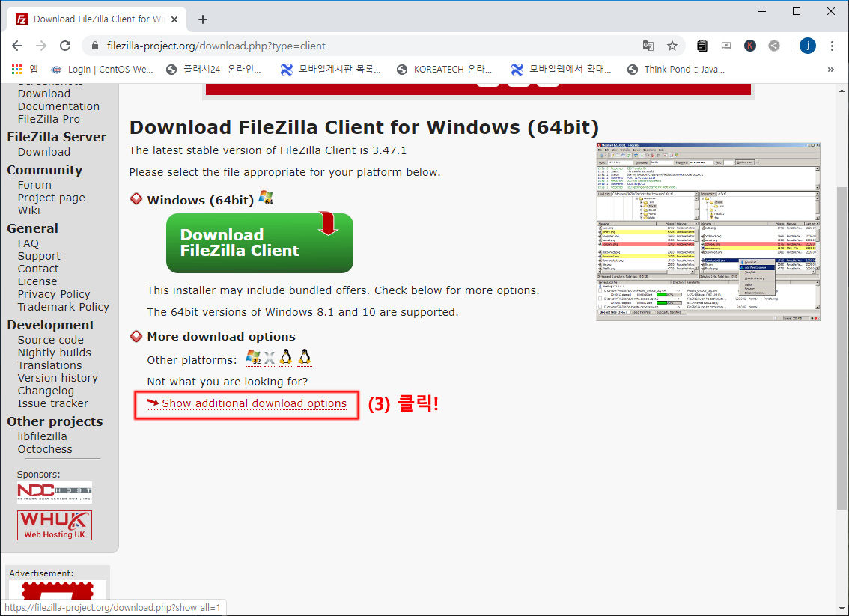849x616 pixels.
Task: Open Download under FileZilla Server
Action: click(44, 152)
